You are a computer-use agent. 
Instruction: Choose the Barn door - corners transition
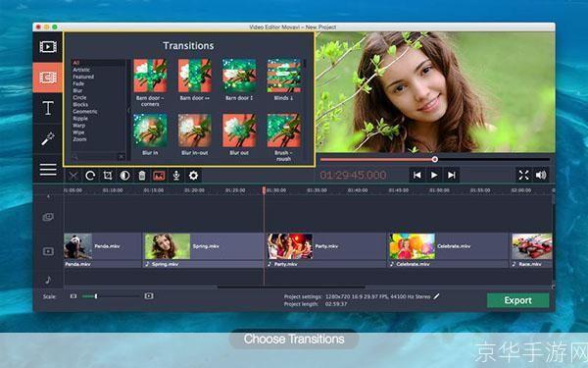coord(150,76)
